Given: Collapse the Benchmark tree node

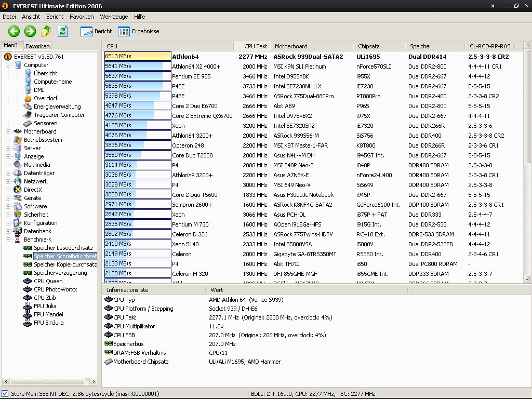Looking at the screenshot, I should click(x=8, y=240).
